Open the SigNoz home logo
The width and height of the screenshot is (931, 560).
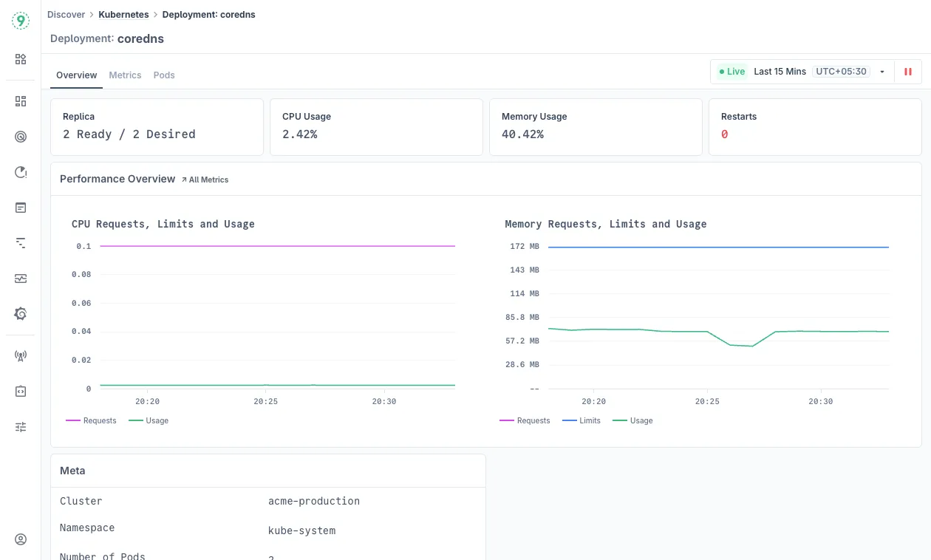coord(20,20)
